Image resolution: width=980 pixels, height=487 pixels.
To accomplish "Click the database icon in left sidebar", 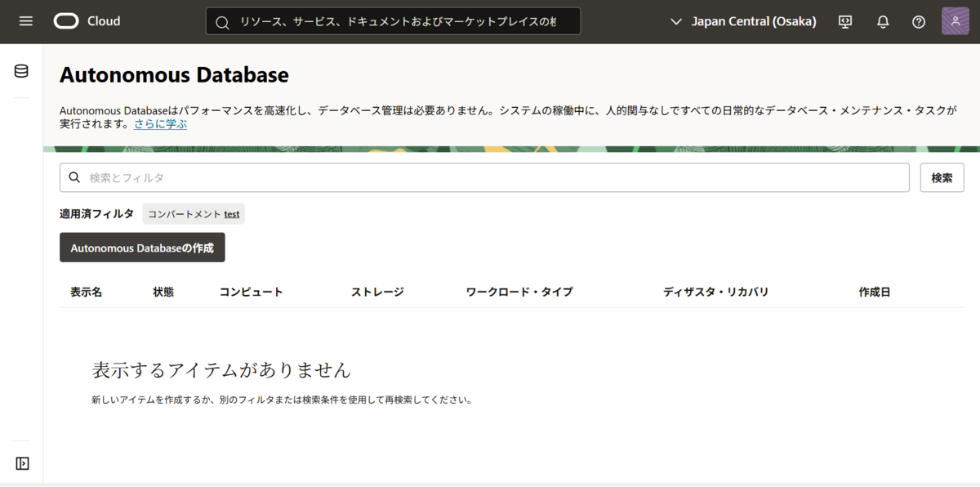I will [21, 71].
